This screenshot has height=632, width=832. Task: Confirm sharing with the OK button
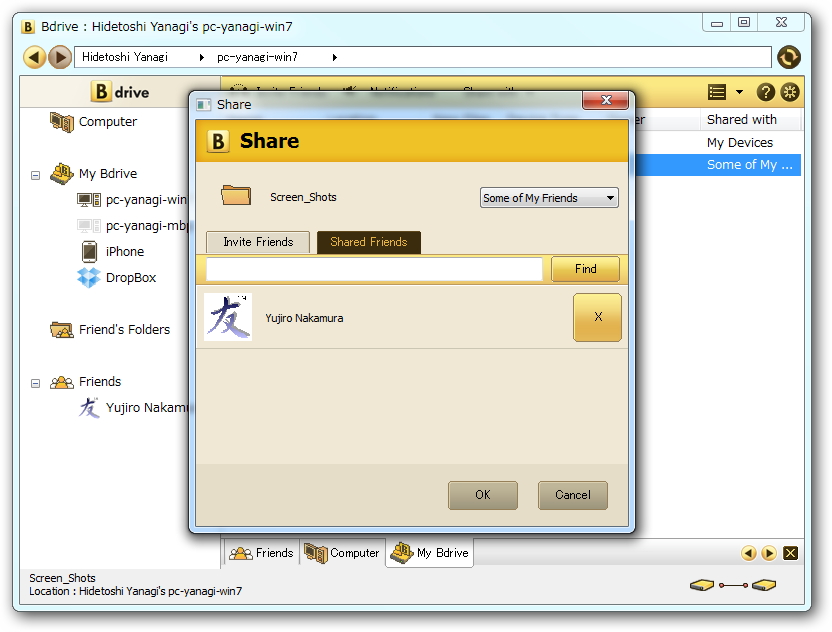[483, 495]
